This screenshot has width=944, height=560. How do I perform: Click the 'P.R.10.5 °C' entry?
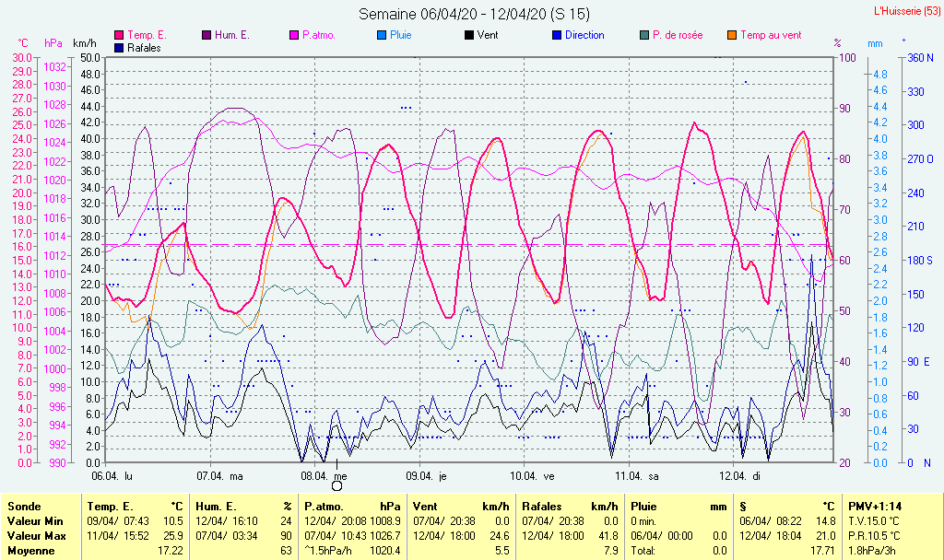[x=874, y=535]
